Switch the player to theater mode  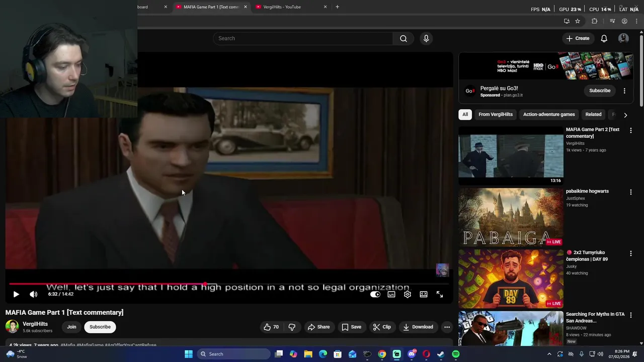tap(424, 294)
